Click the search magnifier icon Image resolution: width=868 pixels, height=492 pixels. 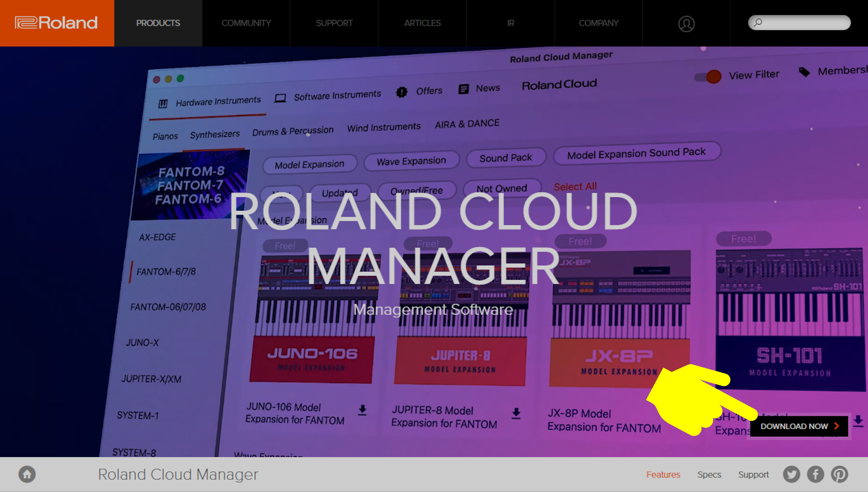click(x=758, y=23)
